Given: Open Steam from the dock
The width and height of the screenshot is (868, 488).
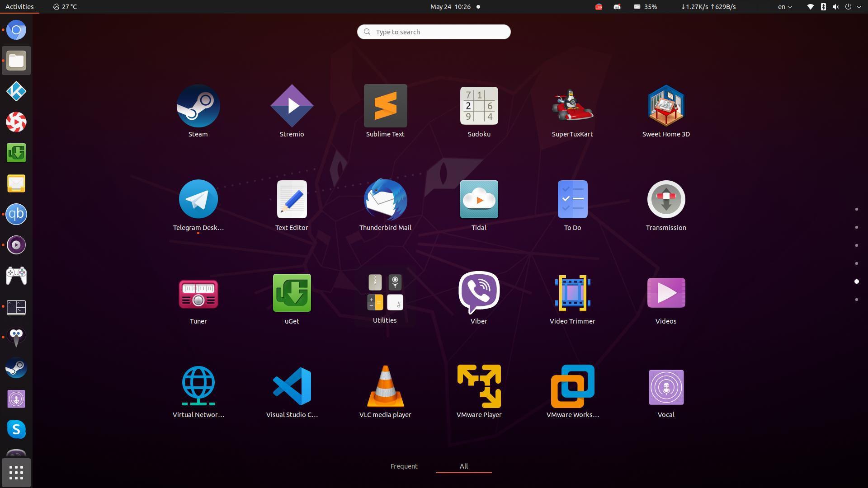Looking at the screenshot, I should tap(16, 368).
